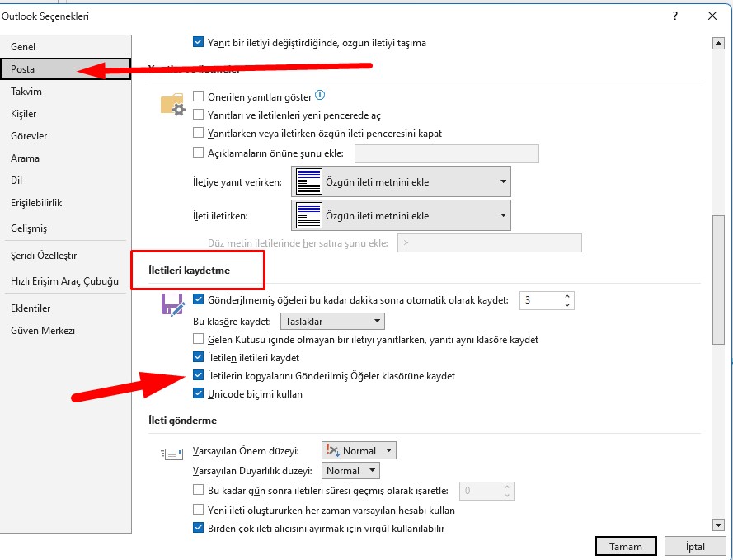Click the 'her satıra şunu ekle' prefix field
This screenshot has height=560, width=733.
point(490,243)
